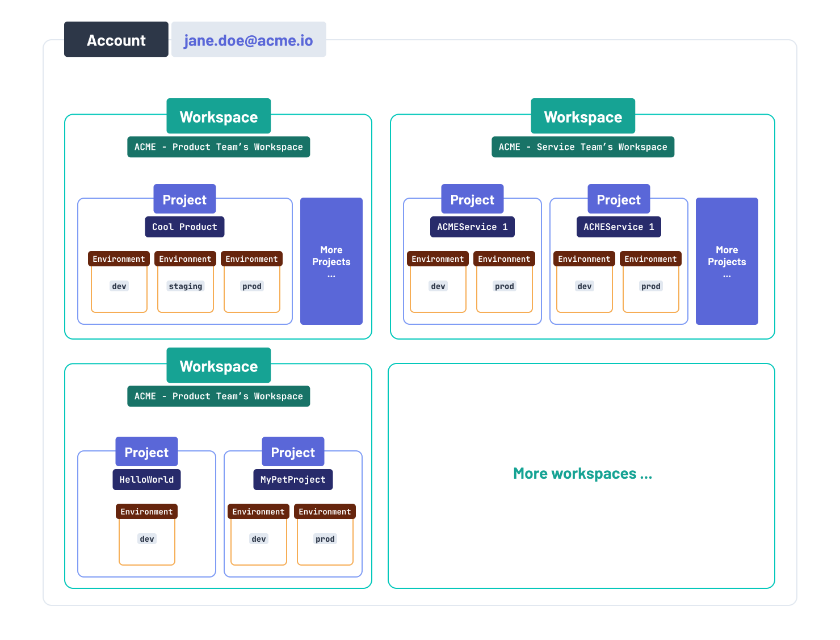Expand More Projects in Service Team's Workspace

pyautogui.click(x=726, y=261)
